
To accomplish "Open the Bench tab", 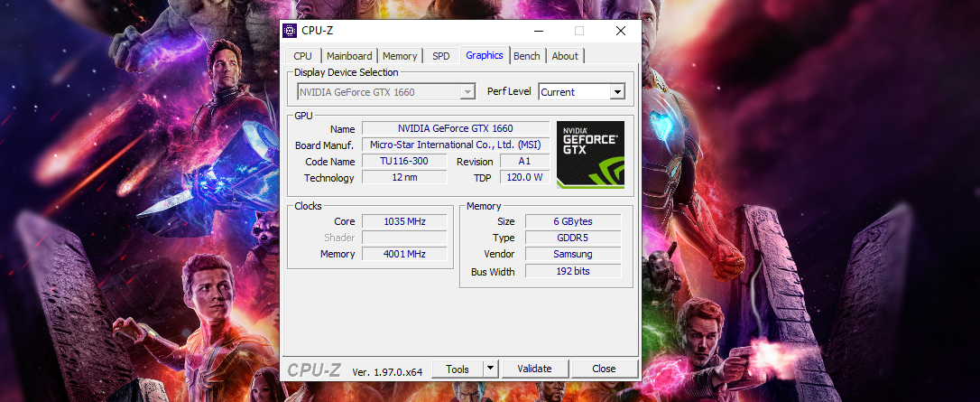I will tap(527, 56).
